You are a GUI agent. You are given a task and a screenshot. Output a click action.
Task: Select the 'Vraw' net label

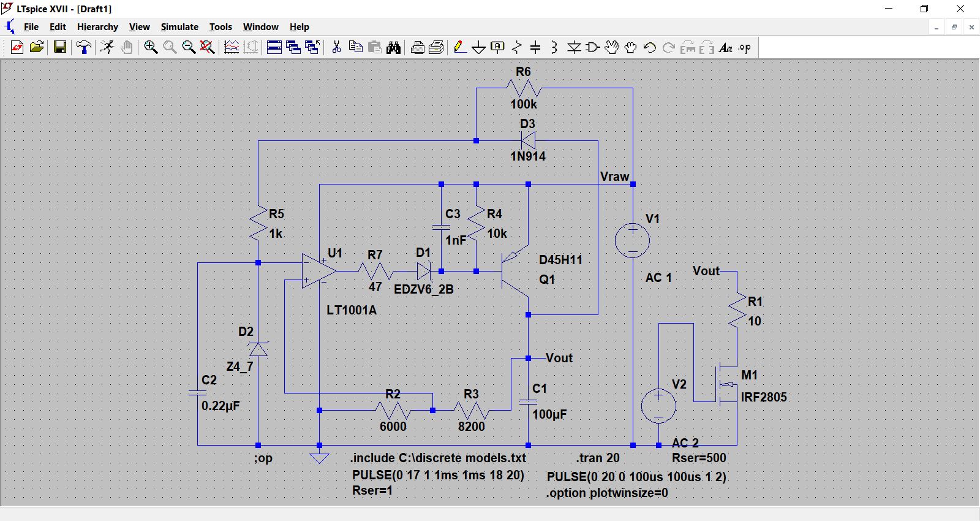[614, 177]
